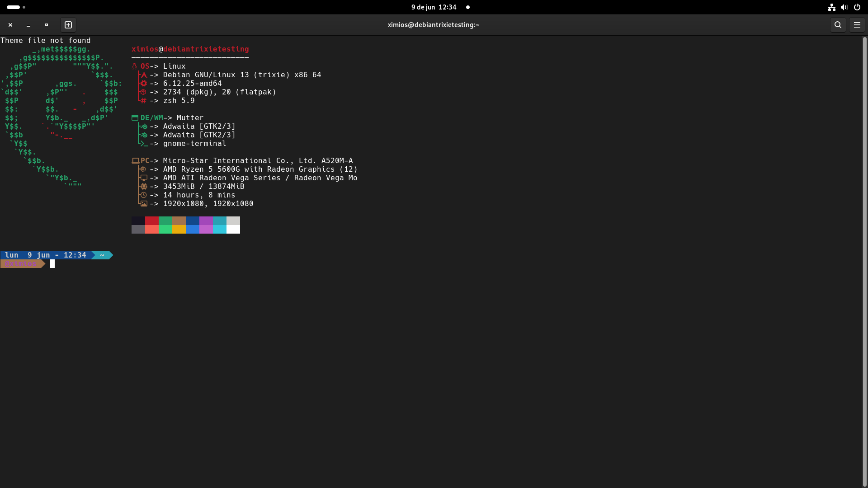This screenshot has width=868, height=488.
Task: Click the terminal vertical scrollbar
Action: (x=864, y=261)
